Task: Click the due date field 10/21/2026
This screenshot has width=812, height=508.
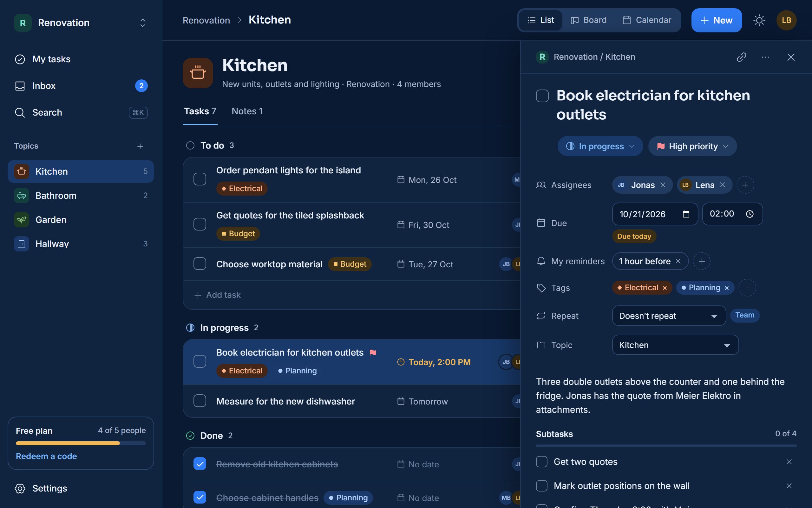Action: (655, 214)
